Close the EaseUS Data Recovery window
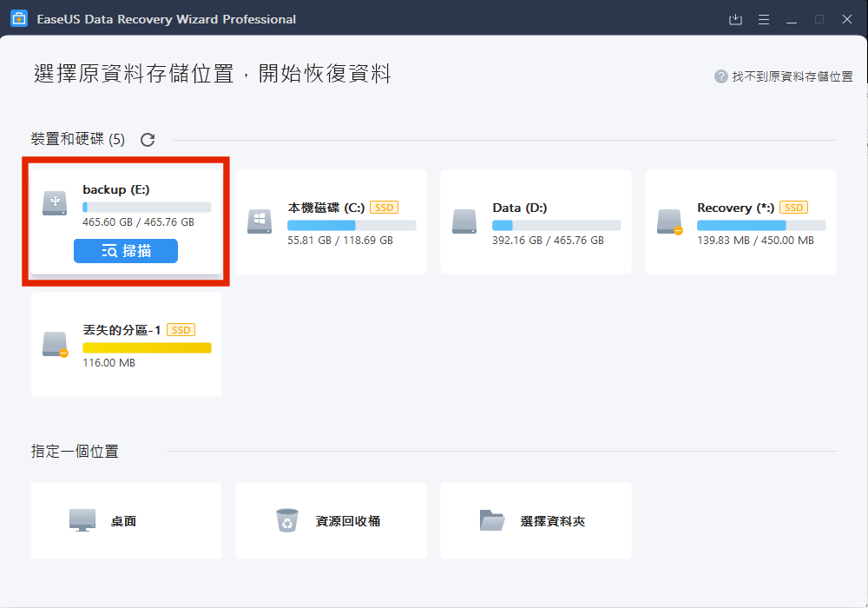The image size is (868, 608). coord(847,19)
